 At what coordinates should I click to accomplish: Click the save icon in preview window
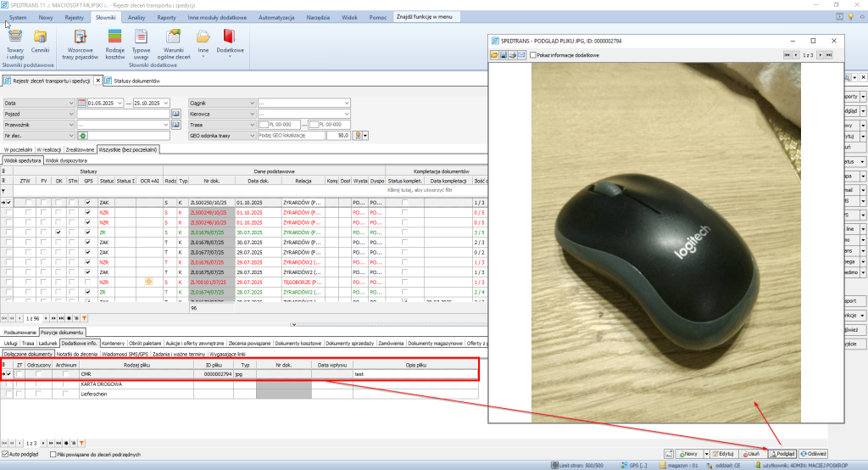(503, 55)
